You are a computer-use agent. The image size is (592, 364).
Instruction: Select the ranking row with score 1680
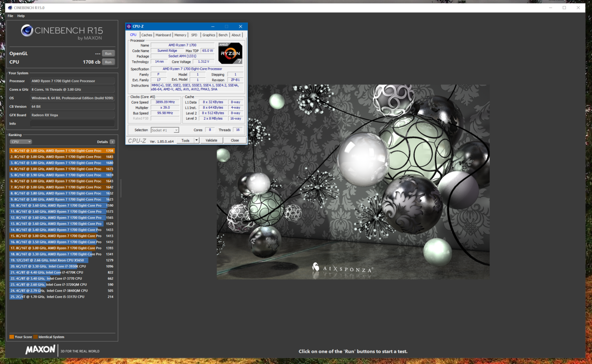pos(62,163)
